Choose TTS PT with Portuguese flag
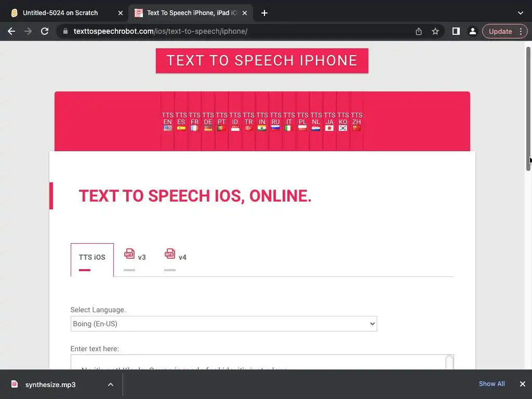Viewport: 532px width, 399px height. [x=221, y=122]
